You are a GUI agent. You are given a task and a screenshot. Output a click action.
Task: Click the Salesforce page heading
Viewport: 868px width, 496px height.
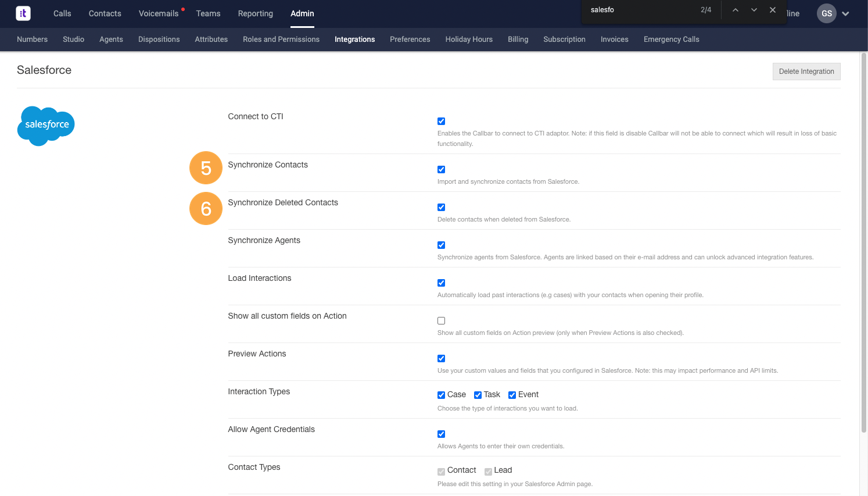click(x=44, y=70)
